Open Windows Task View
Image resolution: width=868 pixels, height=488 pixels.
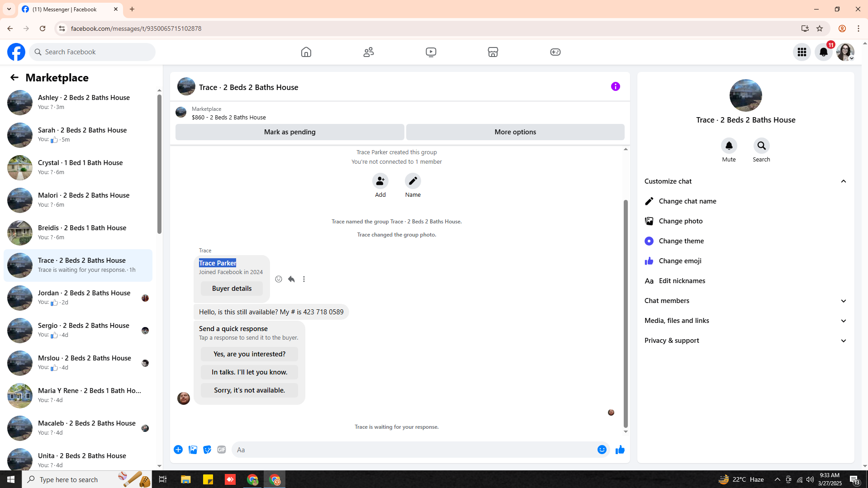(x=163, y=479)
